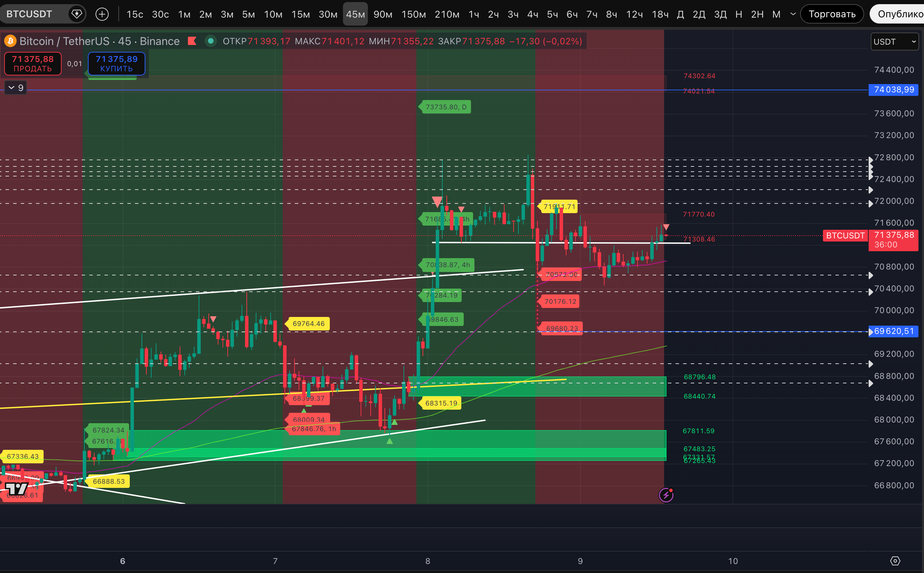The image size is (924, 573).
Task: Click the orange Bitcoin logo icon
Action: click(10, 41)
